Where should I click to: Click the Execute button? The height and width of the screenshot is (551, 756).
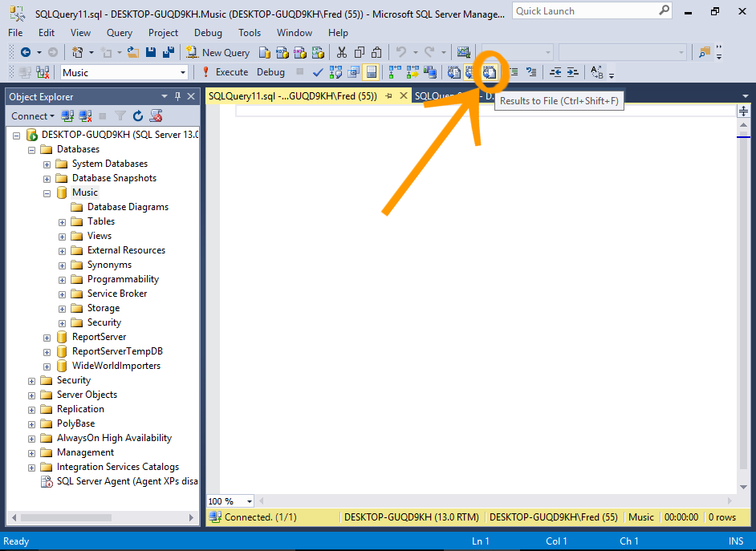click(225, 72)
